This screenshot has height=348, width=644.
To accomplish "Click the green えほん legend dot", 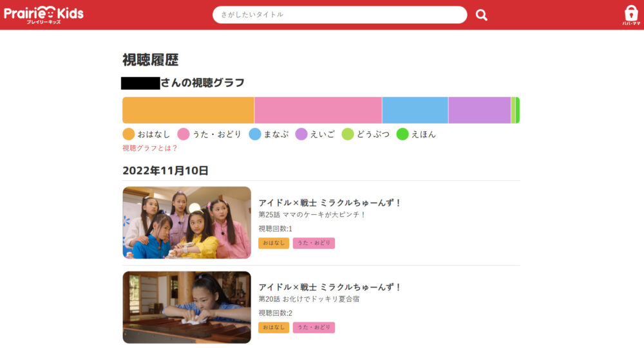I will pyautogui.click(x=402, y=134).
